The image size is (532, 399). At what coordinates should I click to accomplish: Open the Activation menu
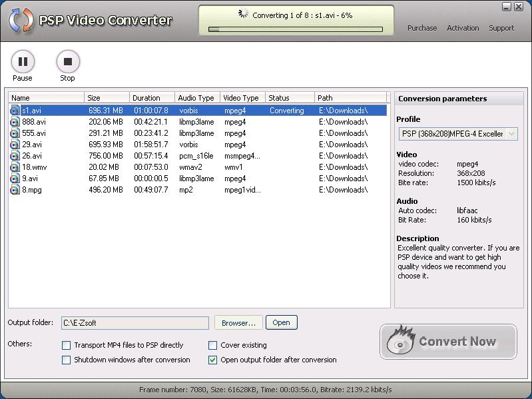(x=463, y=28)
